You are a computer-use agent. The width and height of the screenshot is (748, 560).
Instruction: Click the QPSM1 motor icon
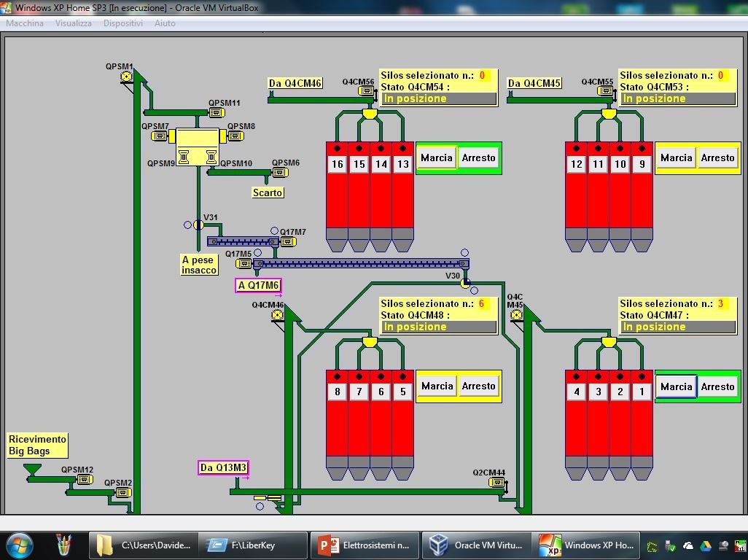pos(126,77)
